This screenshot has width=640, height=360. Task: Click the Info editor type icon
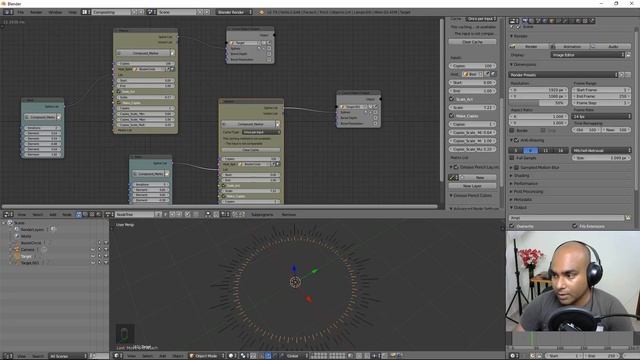click(7, 12)
